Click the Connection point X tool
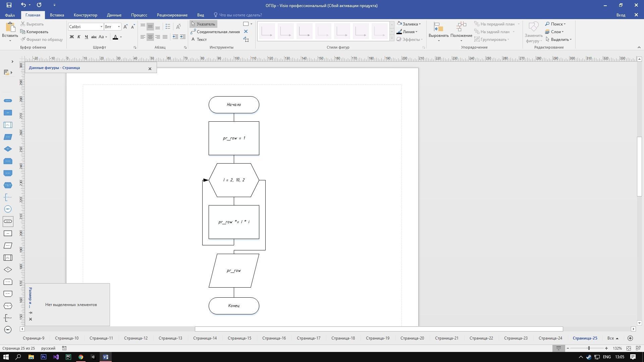The image size is (644, 362). tap(246, 32)
